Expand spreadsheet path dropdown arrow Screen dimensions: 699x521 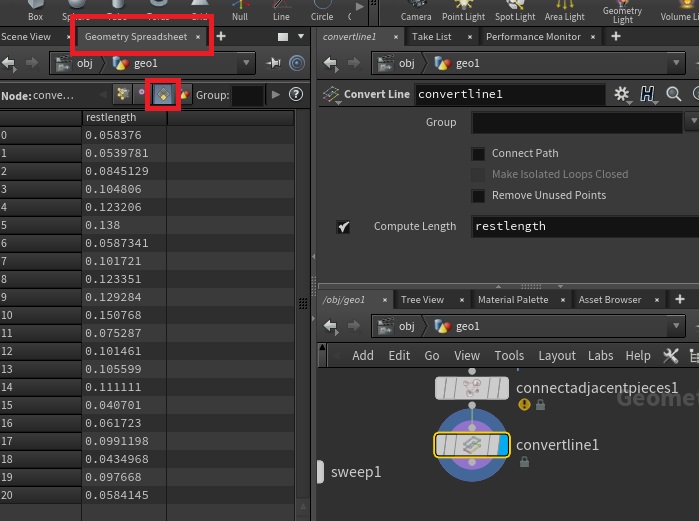[246, 63]
